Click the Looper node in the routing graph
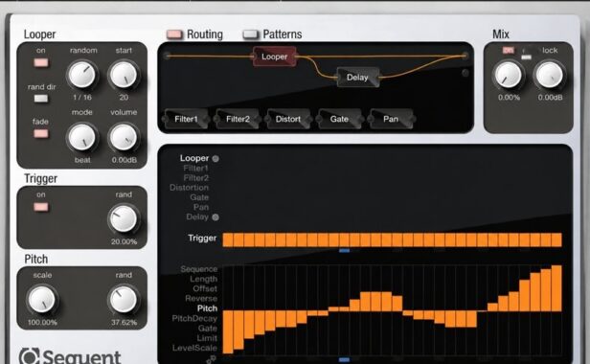This screenshot has height=364, width=590. (274, 57)
